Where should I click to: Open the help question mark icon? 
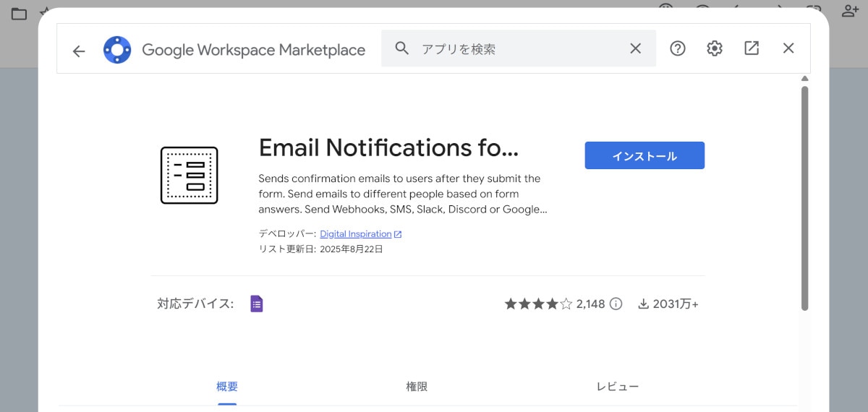tap(677, 48)
